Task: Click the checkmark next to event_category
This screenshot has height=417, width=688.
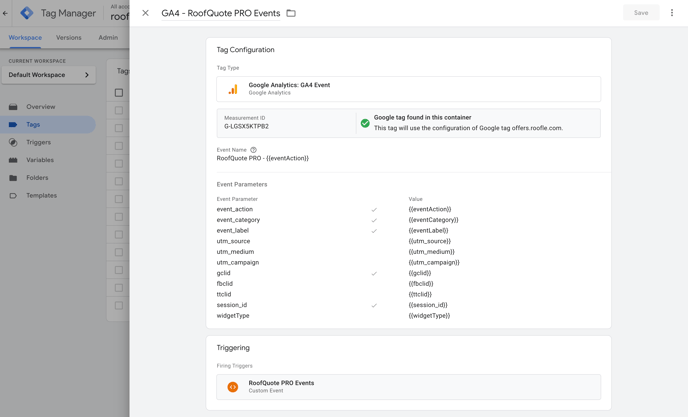Action: tap(374, 220)
